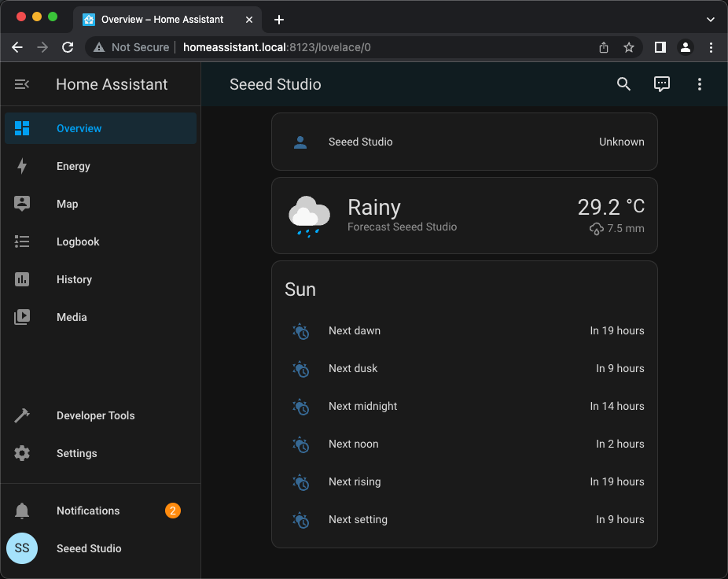
Task: Click the browser share icon
Action: (604, 47)
